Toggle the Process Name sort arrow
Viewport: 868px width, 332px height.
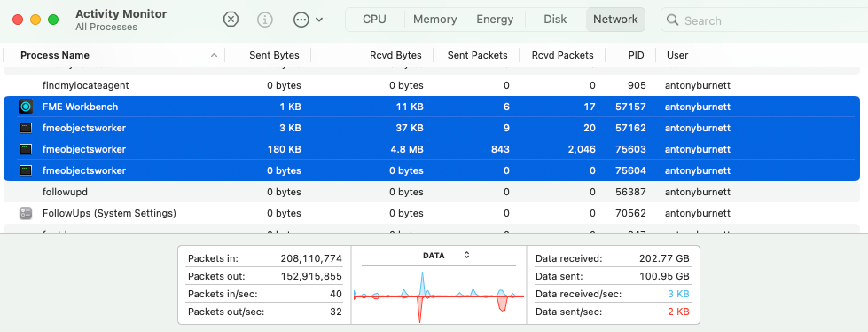[214, 55]
